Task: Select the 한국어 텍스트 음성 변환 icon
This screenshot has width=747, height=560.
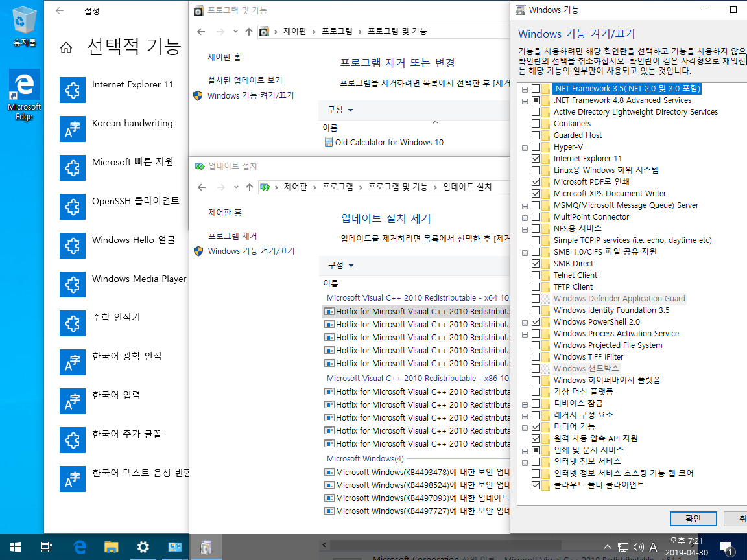Action: pyautogui.click(x=73, y=479)
